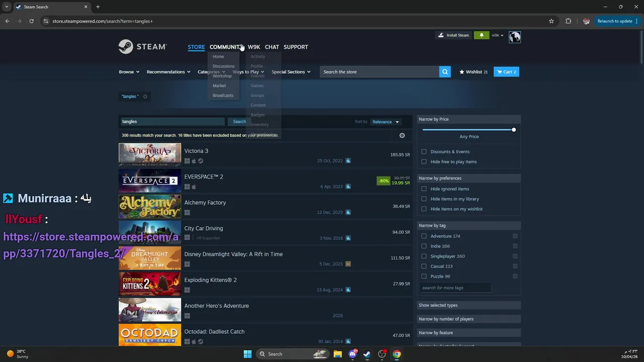Open the search preferences gear icon
Image resolution: width=644 pixels, height=362 pixels.
coord(402,135)
